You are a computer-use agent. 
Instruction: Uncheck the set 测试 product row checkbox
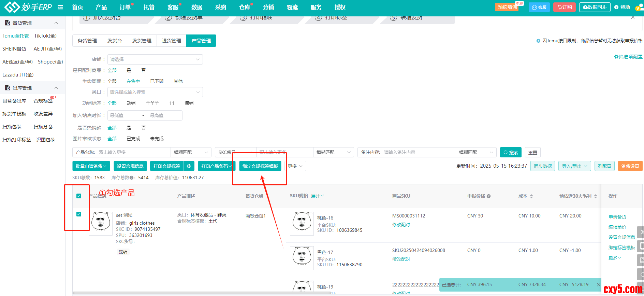pyautogui.click(x=79, y=214)
